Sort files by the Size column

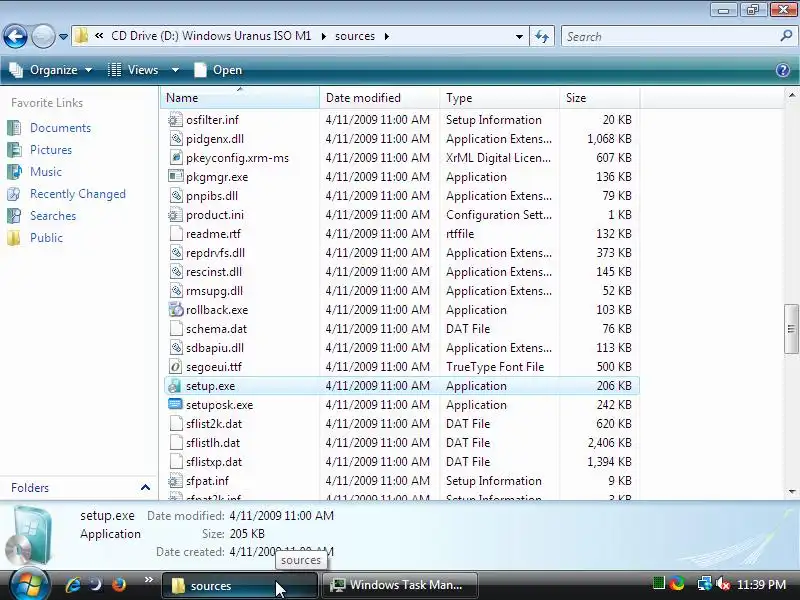[x=599, y=97]
